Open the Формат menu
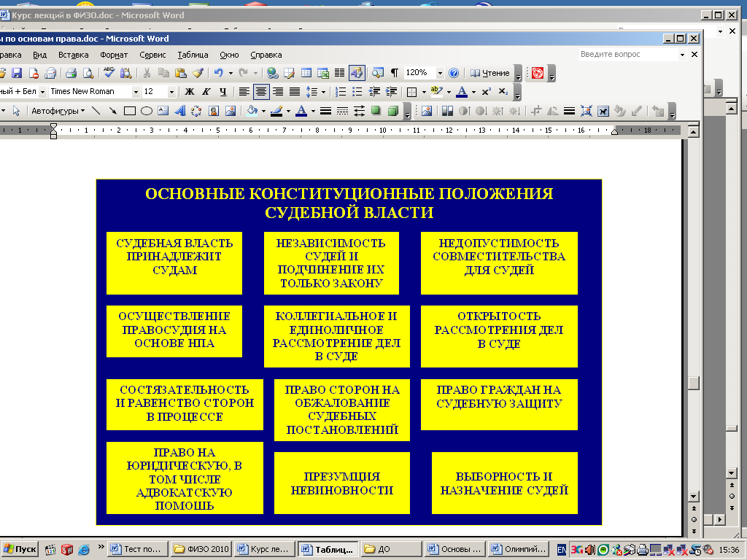Screen dimensions: 747x560 (x=114, y=55)
